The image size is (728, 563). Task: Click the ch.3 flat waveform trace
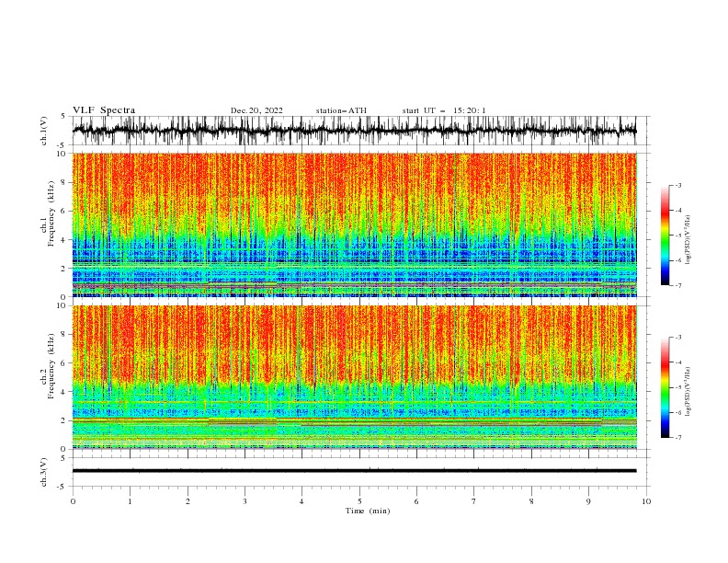click(x=354, y=471)
